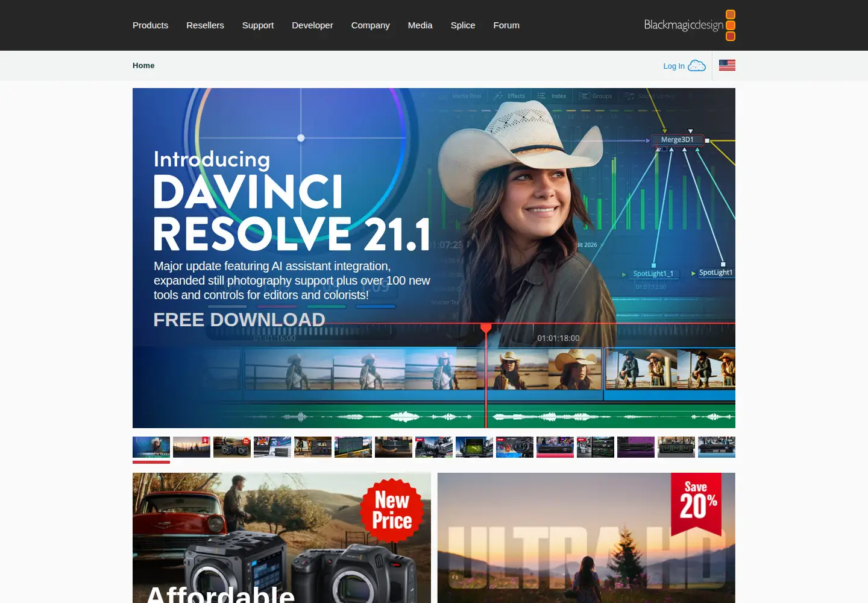Click the Blackmagicdesign logo
Image resolution: width=868 pixels, height=603 pixels.
pos(690,25)
